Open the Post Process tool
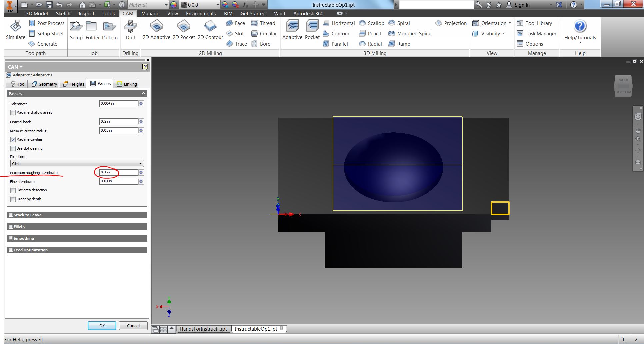This screenshot has width=644, height=344. pyautogui.click(x=47, y=23)
